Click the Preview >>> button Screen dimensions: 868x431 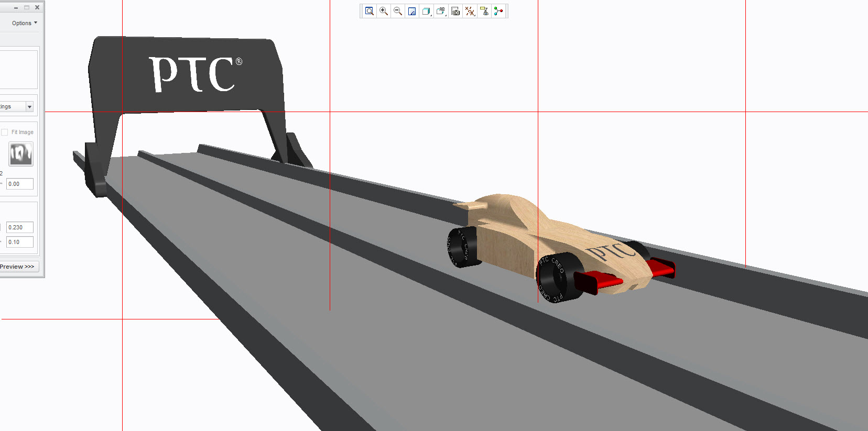pos(19,267)
